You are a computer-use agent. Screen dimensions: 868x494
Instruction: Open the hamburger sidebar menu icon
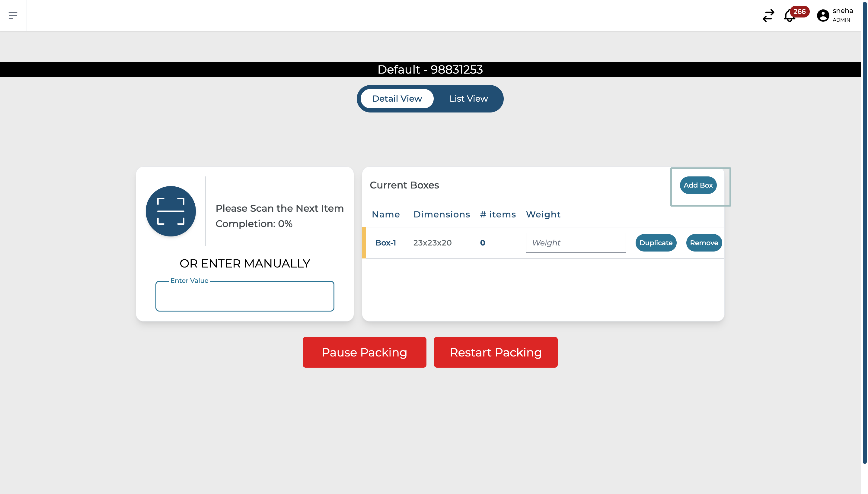pyautogui.click(x=13, y=15)
